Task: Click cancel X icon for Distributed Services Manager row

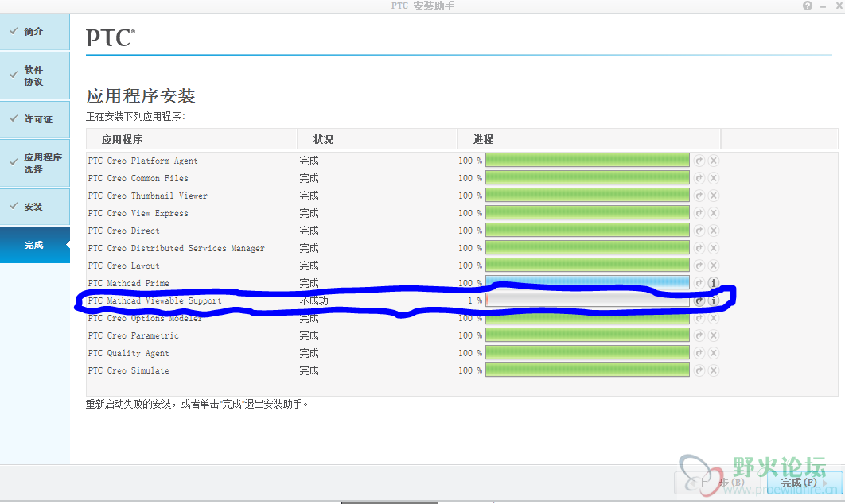Action: click(x=714, y=248)
